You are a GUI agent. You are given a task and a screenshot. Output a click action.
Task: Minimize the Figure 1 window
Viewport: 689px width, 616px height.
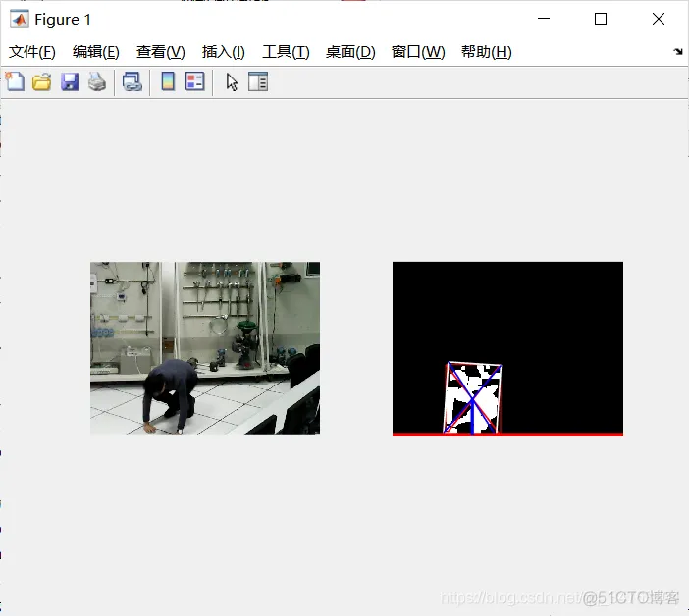544,19
